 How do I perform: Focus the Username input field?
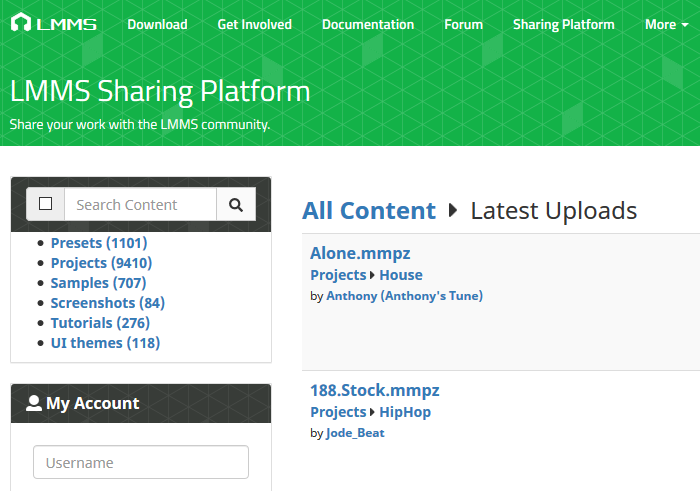140,463
